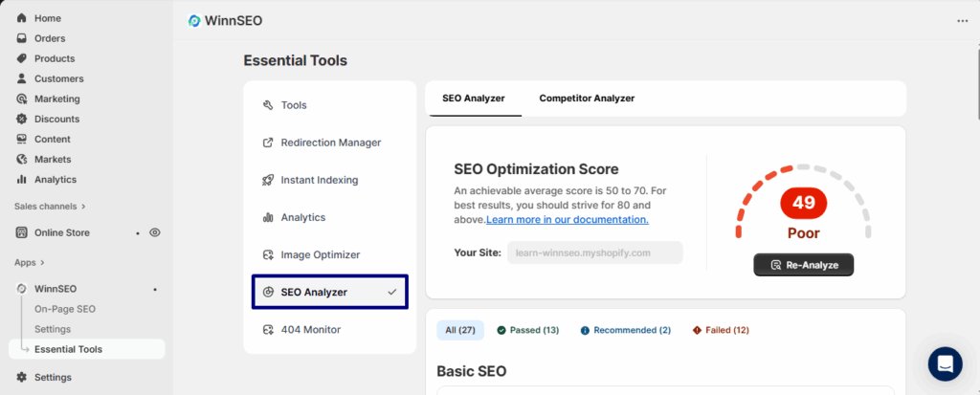Click the Online Store shop icon
Viewport: 980px width, 395px height.
point(22,232)
